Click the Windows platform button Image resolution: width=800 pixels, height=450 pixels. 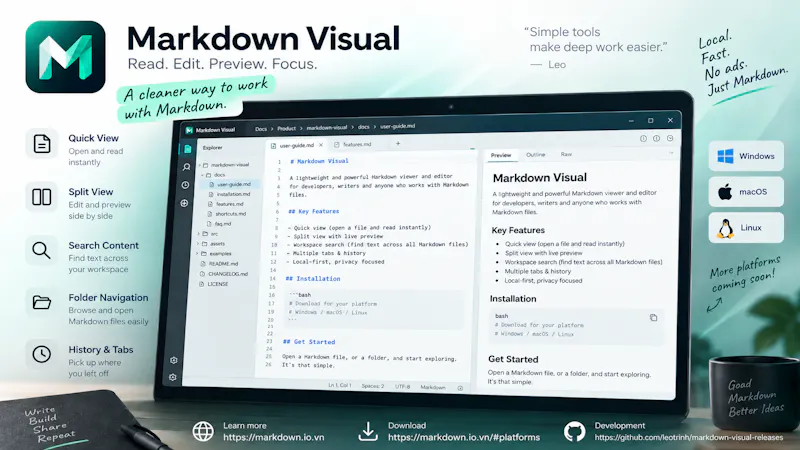click(x=746, y=156)
